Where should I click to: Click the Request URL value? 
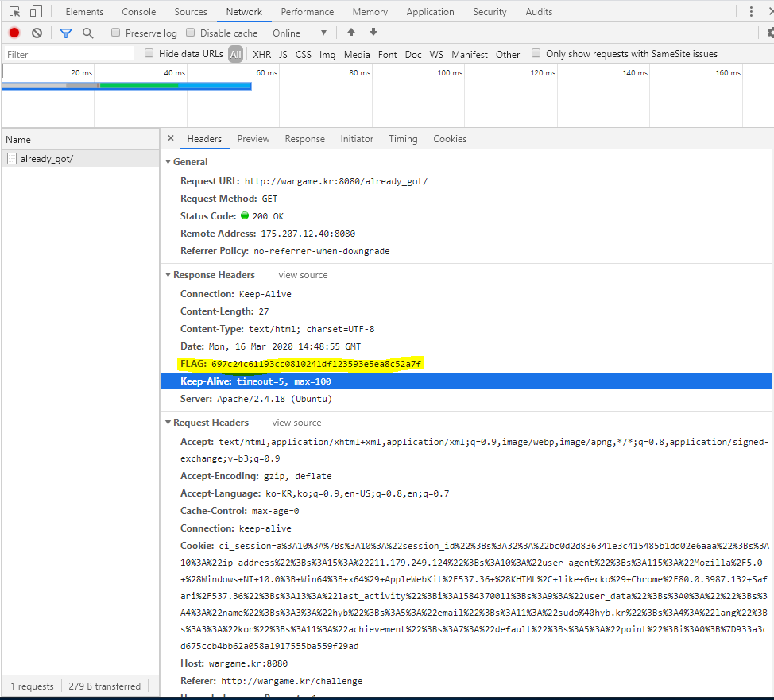click(335, 181)
